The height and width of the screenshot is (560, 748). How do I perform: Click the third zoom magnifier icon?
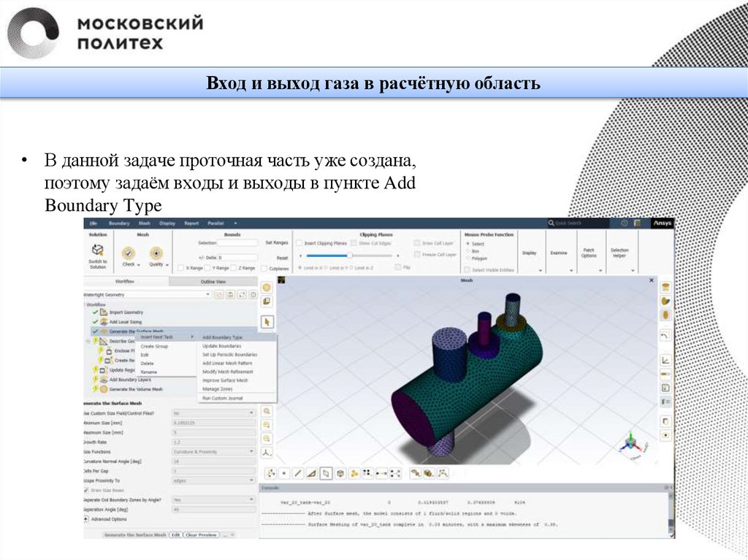tap(267, 438)
